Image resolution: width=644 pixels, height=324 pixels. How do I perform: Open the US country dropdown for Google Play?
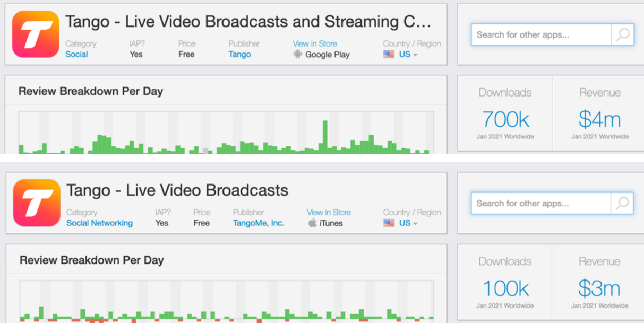point(408,54)
